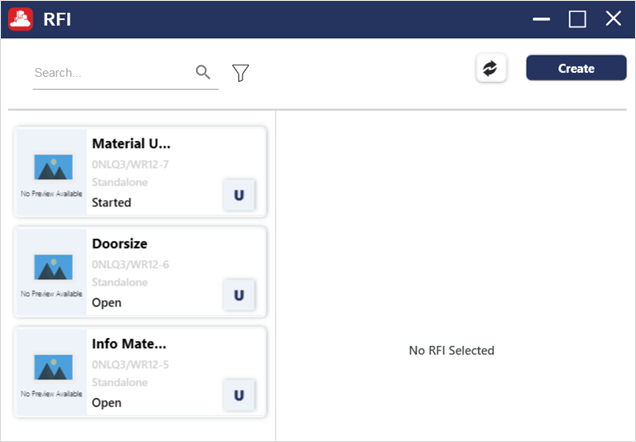Click the red RFI app logo
This screenshot has width=636, height=442.
coord(21,19)
